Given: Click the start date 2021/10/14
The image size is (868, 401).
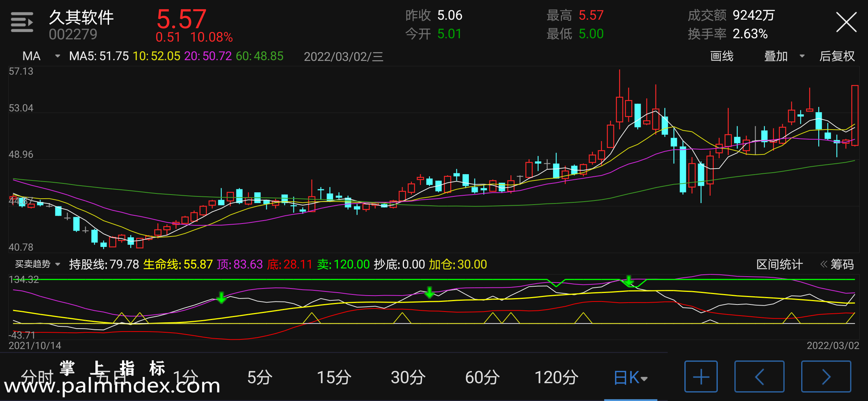Looking at the screenshot, I should pos(35,346).
